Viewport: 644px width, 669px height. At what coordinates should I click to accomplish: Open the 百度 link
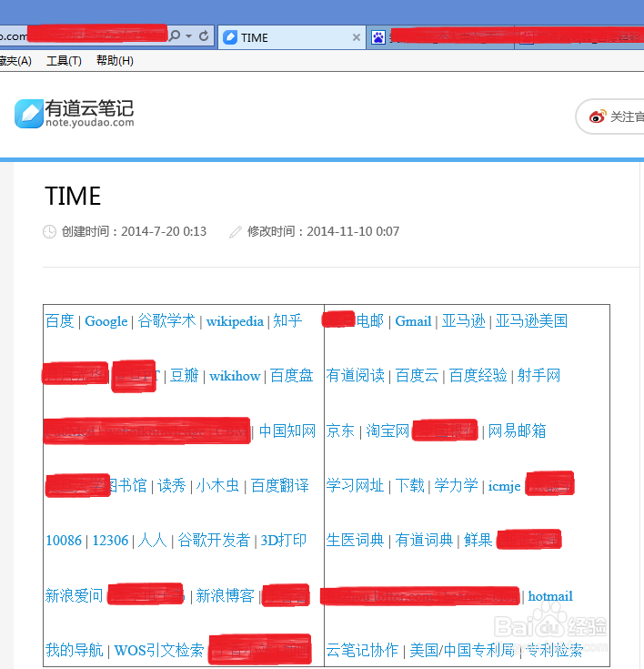tap(60, 320)
